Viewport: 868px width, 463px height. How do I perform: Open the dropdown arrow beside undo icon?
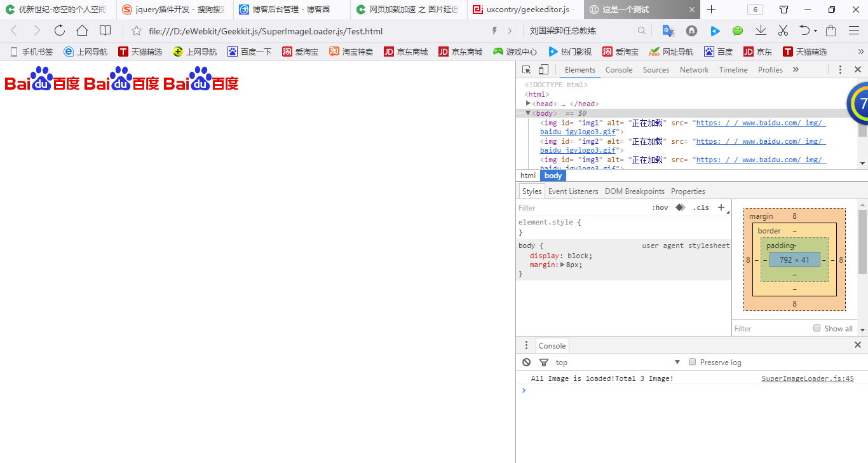coord(815,31)
